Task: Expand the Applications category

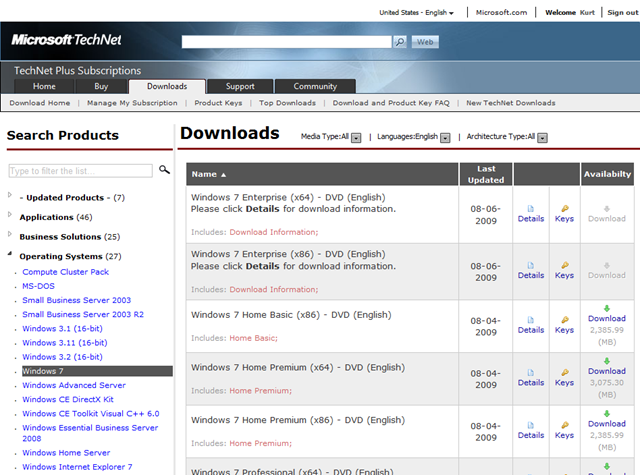Action: [11, 216]
